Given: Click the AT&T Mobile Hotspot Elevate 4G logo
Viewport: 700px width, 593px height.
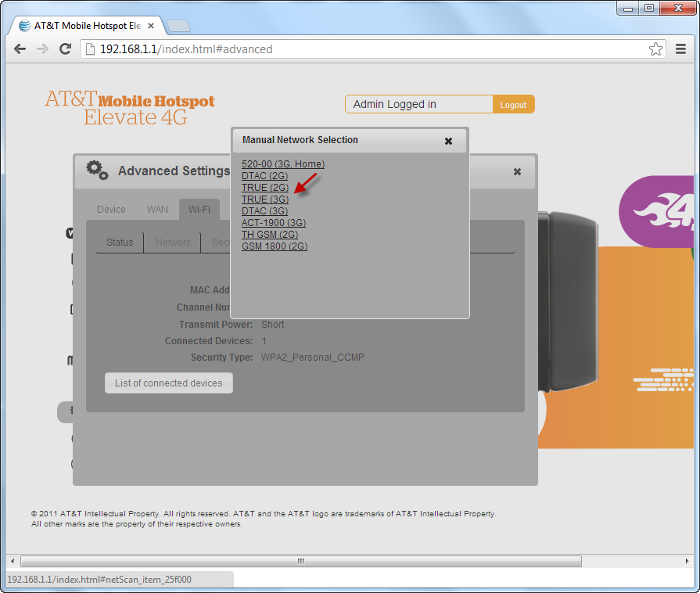Looking at the screenshot, I should 130,108.
